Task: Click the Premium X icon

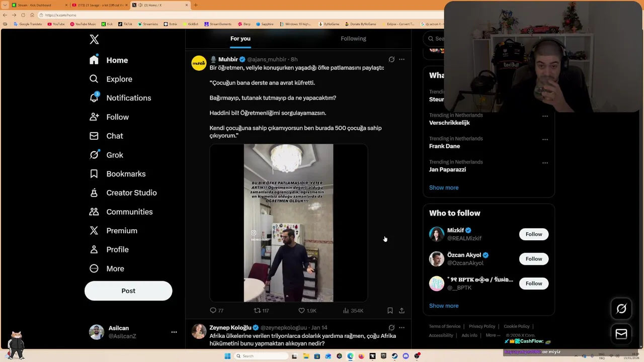Action: pyautogui.click(x=94, y=231)
